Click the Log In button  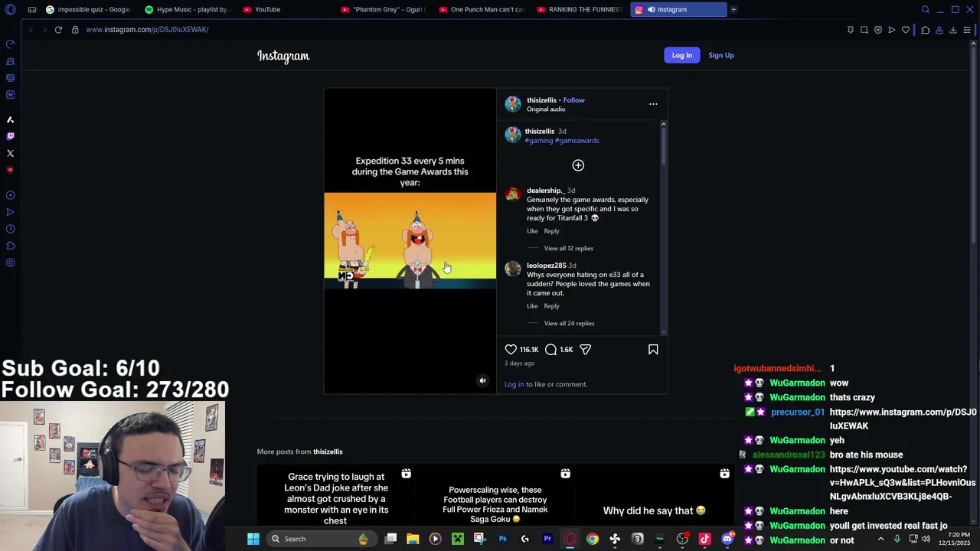coord(682,55)
